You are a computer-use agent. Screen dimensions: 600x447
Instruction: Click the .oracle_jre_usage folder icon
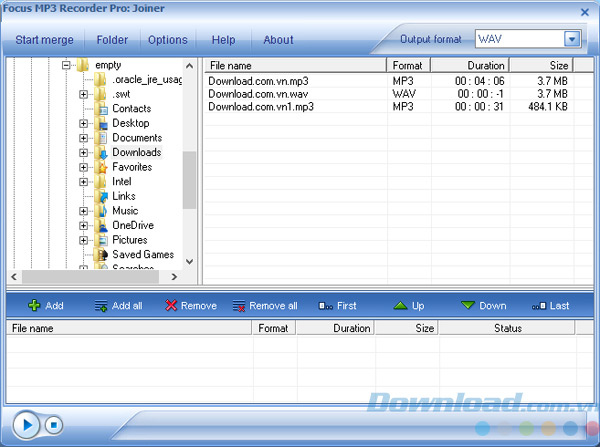point(101,80)
